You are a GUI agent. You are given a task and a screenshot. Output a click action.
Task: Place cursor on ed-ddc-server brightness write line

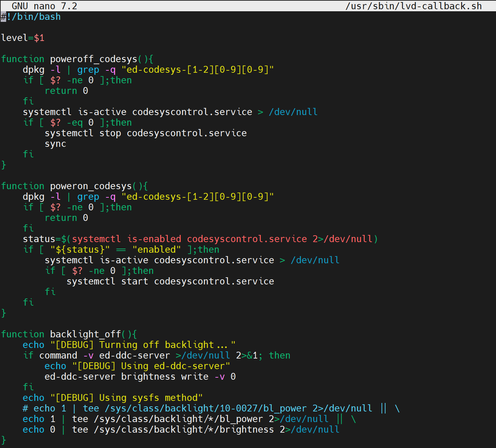pos(140,377)
